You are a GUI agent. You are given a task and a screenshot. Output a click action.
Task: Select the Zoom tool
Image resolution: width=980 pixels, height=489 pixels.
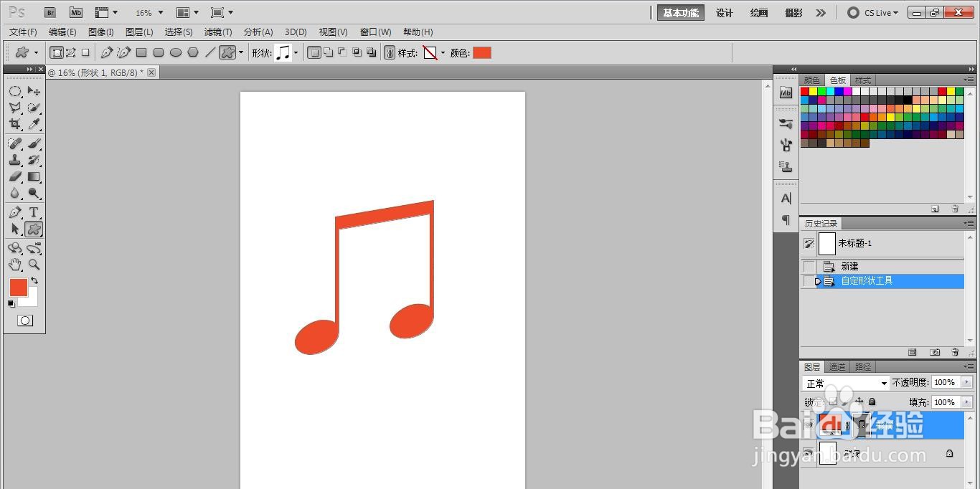pyautogui.click(x=34, y=265)
